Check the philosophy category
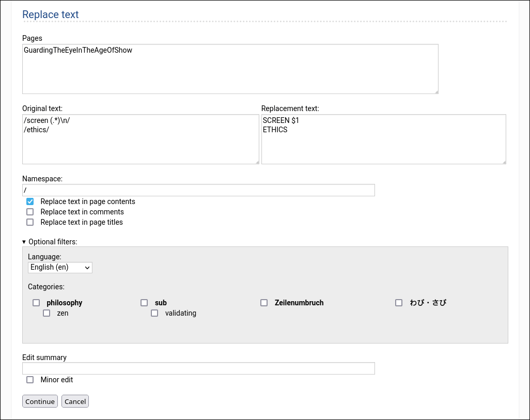 tap(36, 303)
